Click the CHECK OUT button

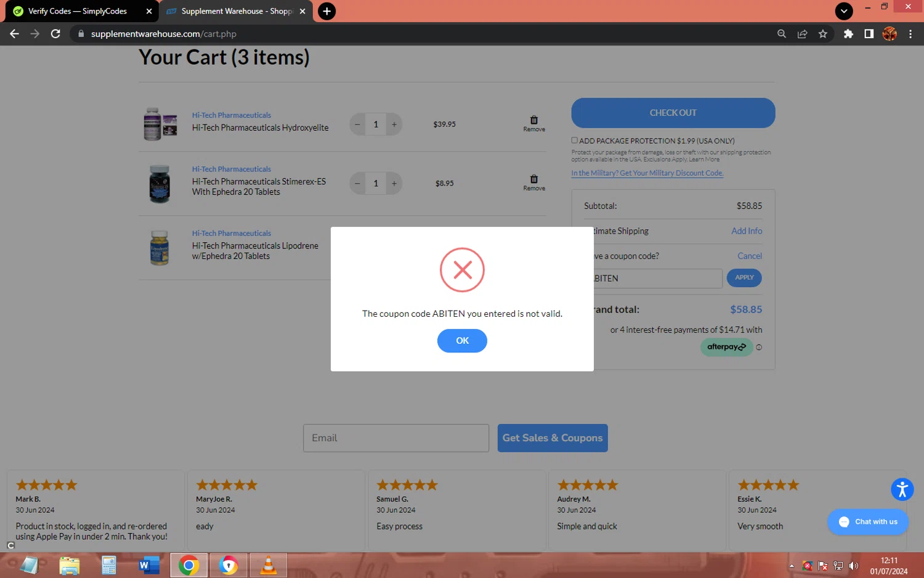pos(673,113)
